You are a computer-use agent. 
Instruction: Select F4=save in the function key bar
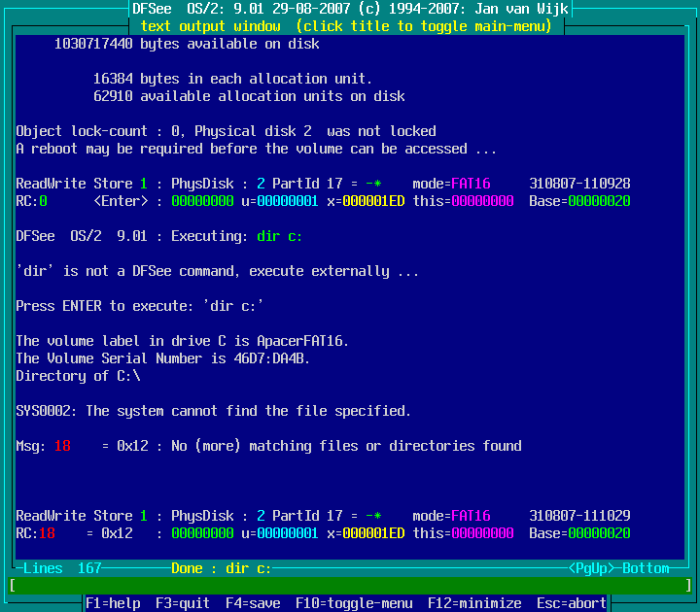click(x=253, y=603)
